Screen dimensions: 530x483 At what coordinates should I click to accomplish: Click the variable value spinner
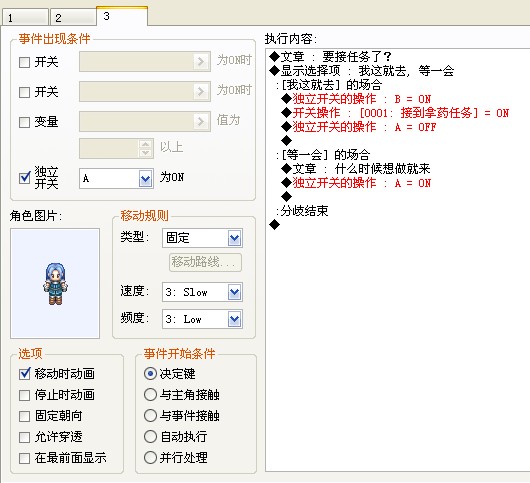click(x=145, y=148)
